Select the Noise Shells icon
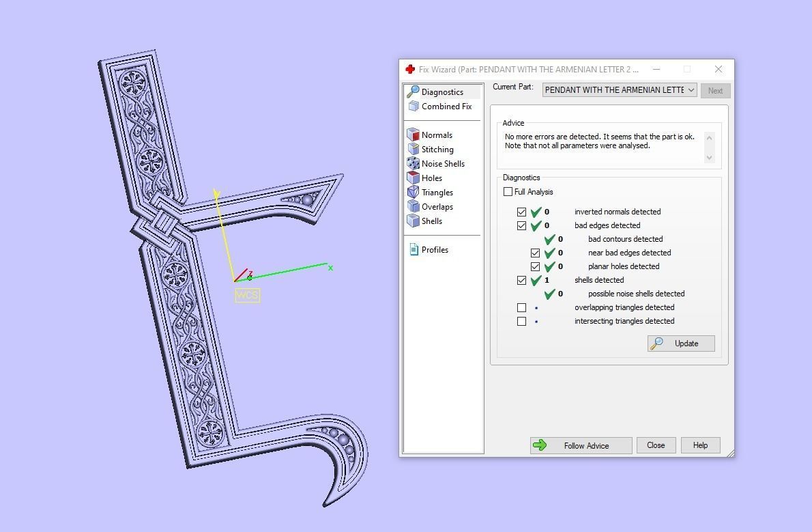The height and width of the screenshot is (532, 812). (414, 163)
